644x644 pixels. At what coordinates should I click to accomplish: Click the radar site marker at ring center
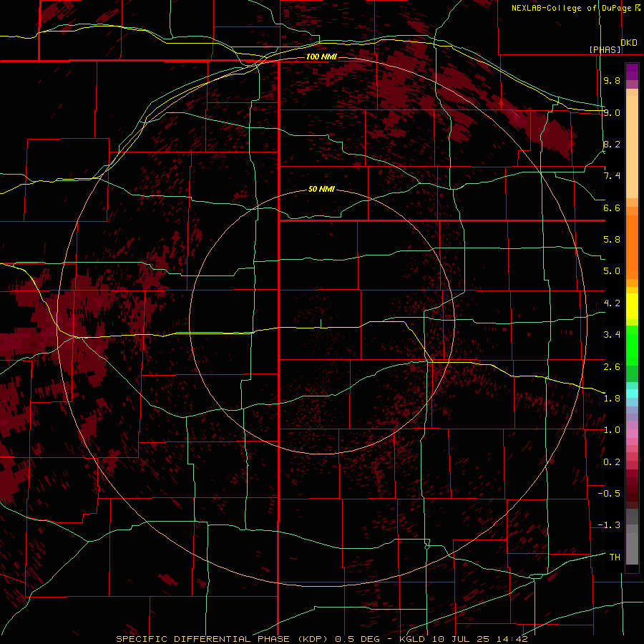click(321, 323)
